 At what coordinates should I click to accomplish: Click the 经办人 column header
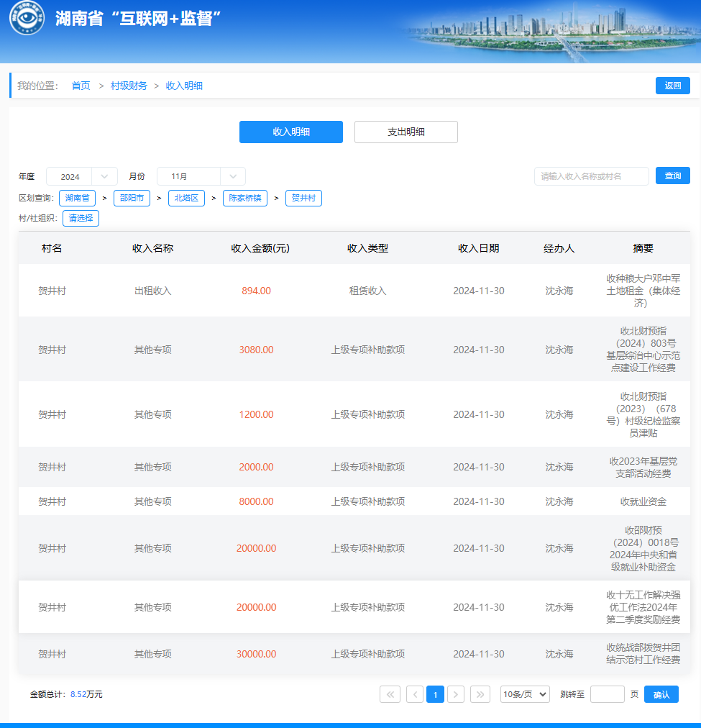click(559, 248)
